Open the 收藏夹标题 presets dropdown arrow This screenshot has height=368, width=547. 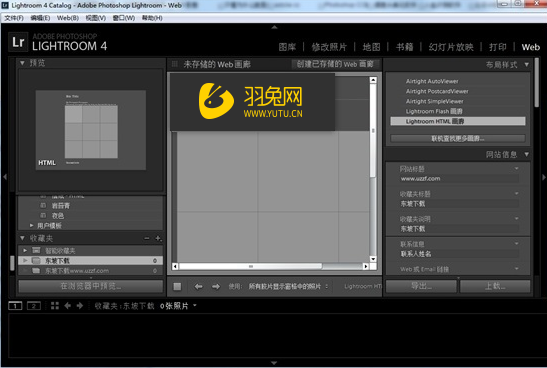516,194
